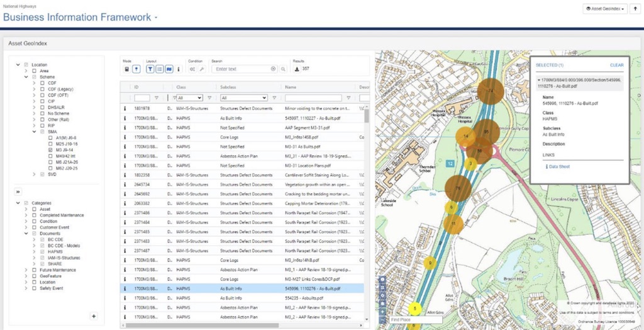Download the 357 results

(x=297, y=69)
